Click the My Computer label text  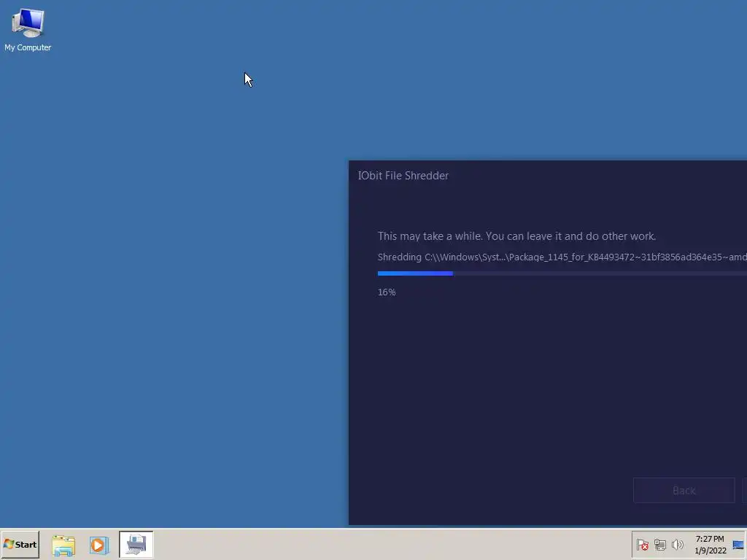(x=28, y=47)
